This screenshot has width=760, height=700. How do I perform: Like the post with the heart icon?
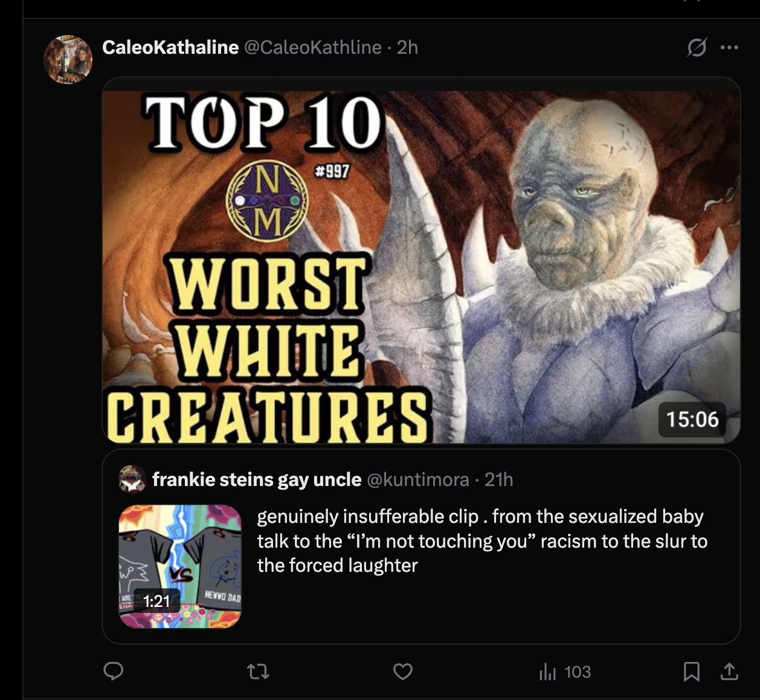[x=402, y=671]
